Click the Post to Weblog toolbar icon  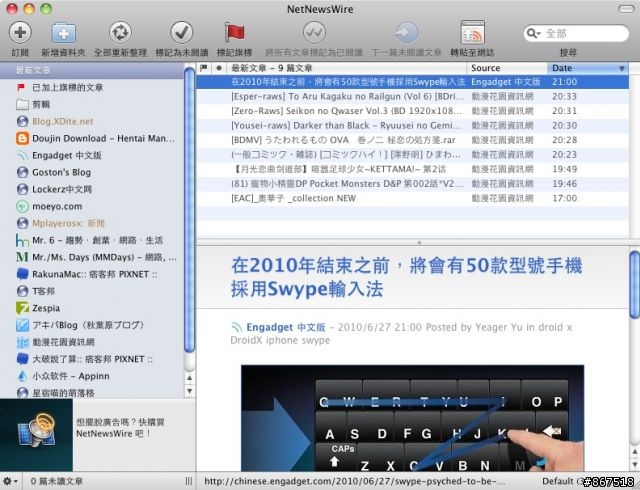pos(472,33)
